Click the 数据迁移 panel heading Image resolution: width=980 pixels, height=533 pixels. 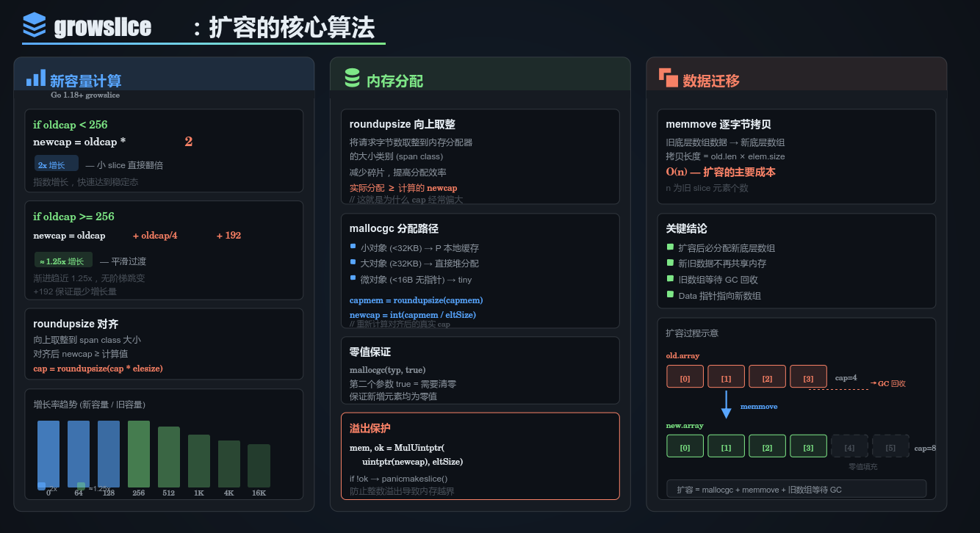[x=711, y=81]
